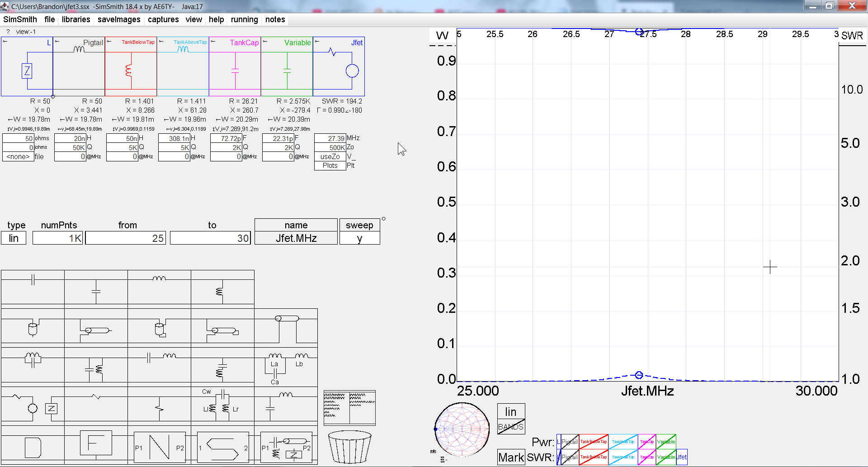868x467 pixels.
Task: Select the S-parameter block component
Action: click(x=223, y=447)
